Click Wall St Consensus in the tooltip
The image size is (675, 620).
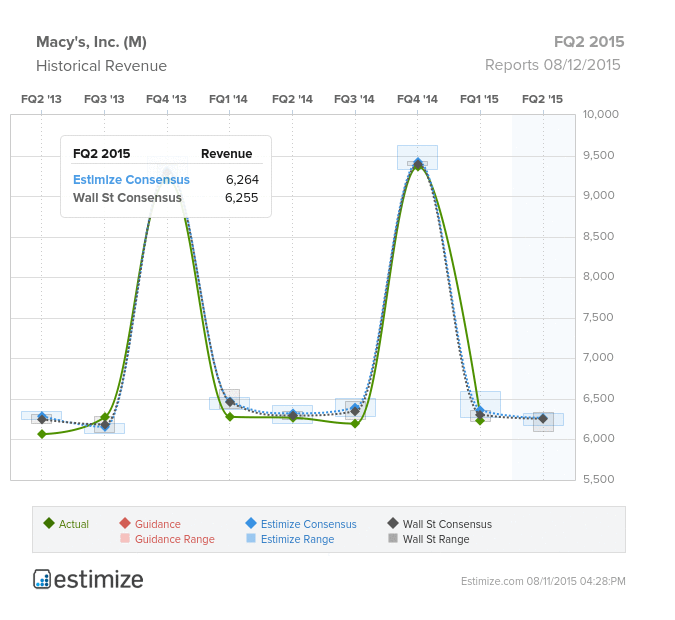(127, 198)
